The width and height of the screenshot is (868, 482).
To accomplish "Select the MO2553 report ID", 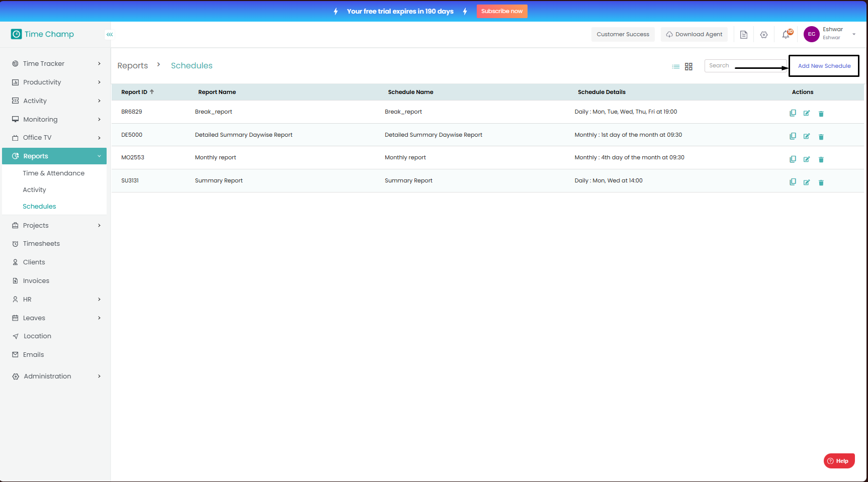I will pos(133,157).
